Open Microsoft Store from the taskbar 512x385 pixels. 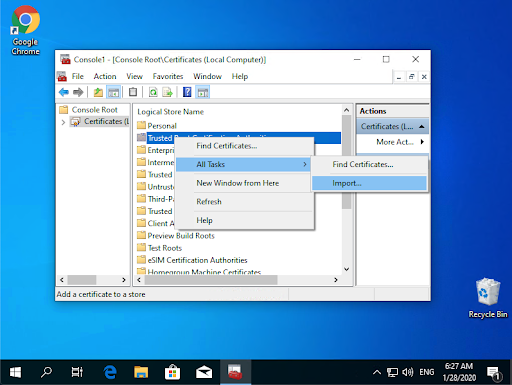coord(172,372)
